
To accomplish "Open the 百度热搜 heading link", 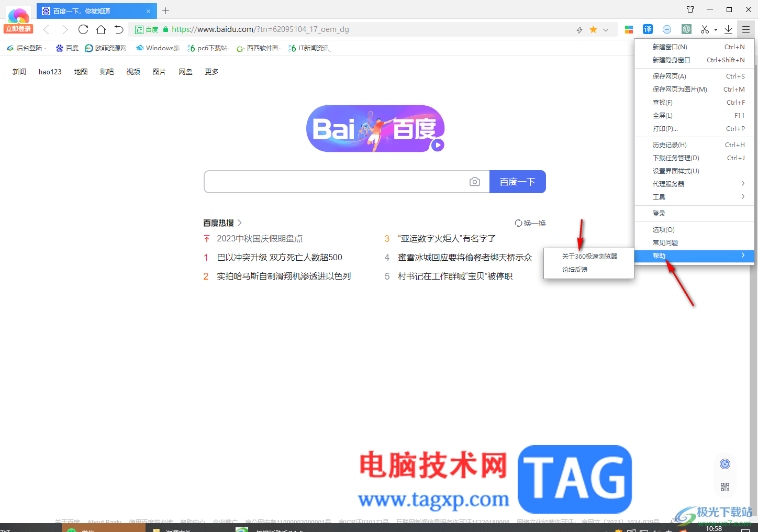I will pos(222,223).
